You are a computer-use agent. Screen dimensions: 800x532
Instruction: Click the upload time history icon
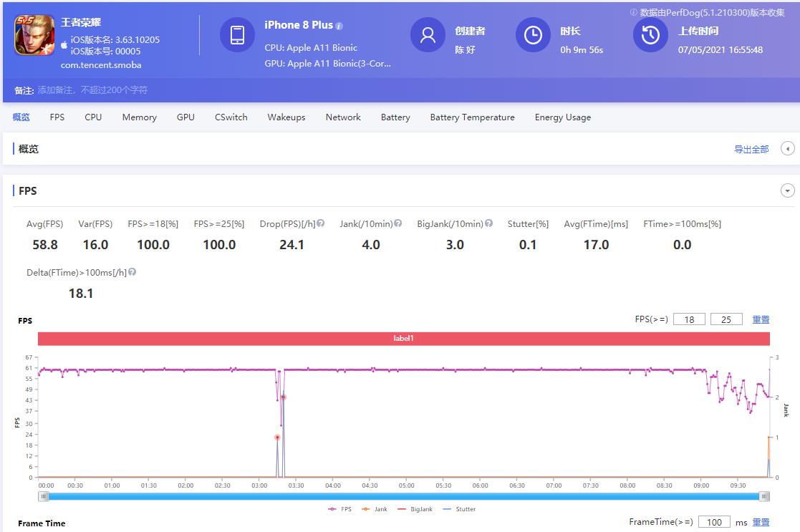(x=650, y=35)
